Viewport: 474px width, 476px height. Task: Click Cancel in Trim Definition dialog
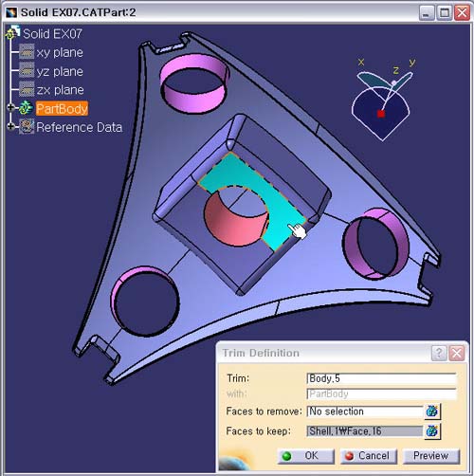(x=368, y=456)
